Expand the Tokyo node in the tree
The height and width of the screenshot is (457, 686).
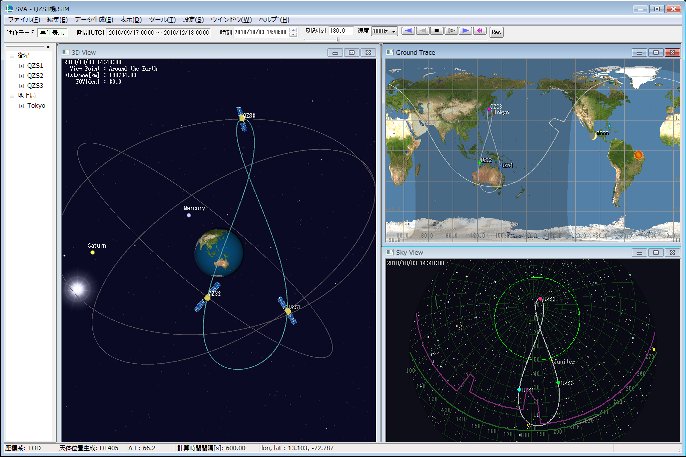[x=21, y=105]
